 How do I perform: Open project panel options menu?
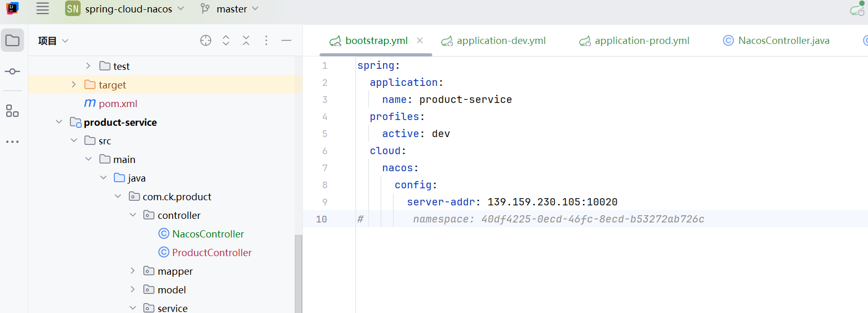[x=266, y=40]
